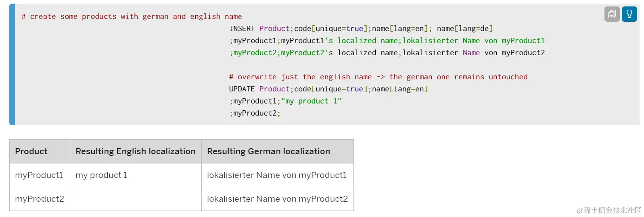Click code line ending 'von myProduct1'
644x217 pixels.
click(387, 41)
